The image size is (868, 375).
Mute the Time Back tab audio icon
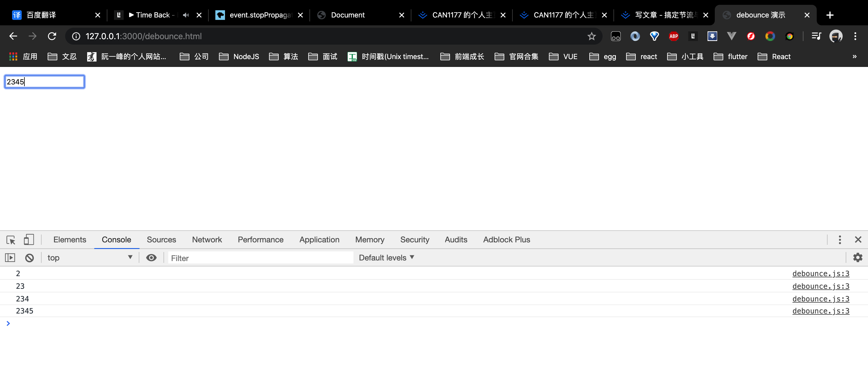(x=186, y=15)
